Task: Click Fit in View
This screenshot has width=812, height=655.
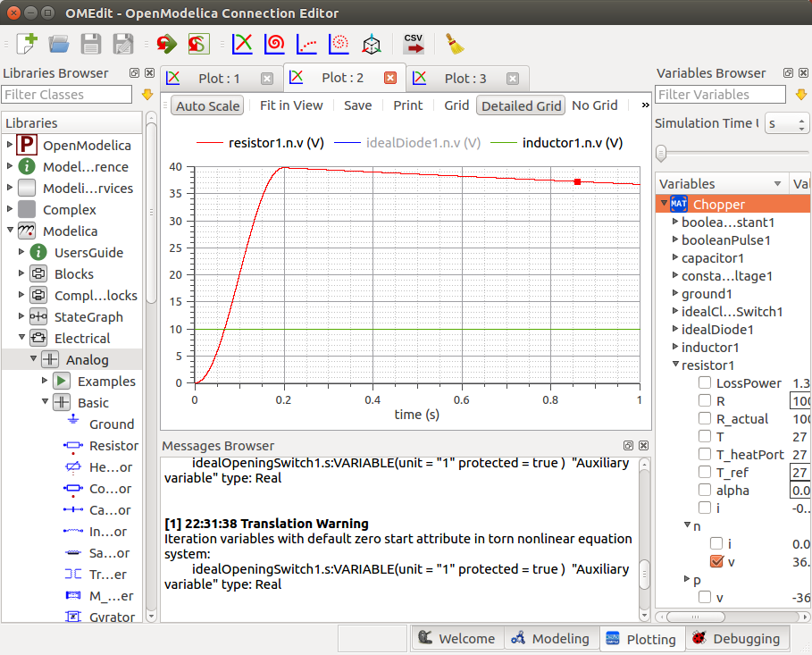Action: pyautogui.click(x=291, y=105)
